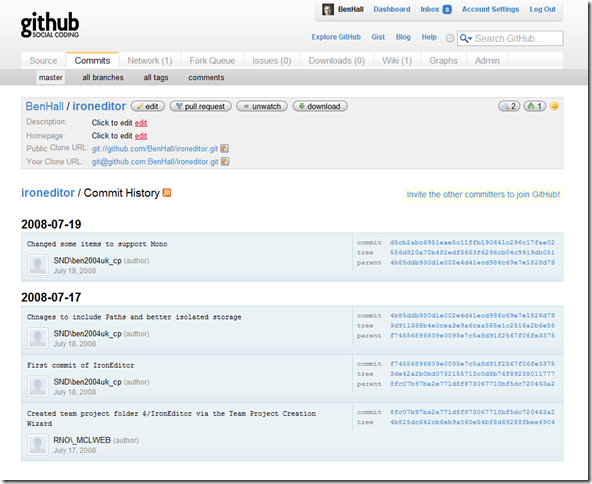Open tree hash 3d911388b4e0cea3e9a6caa585e1c2516a2b6e55
Screen dimensions: 592x484
click(472, 325)
